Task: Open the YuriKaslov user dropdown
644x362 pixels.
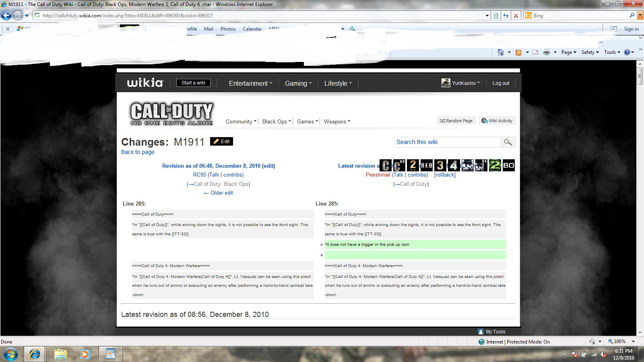Action: 461,83
